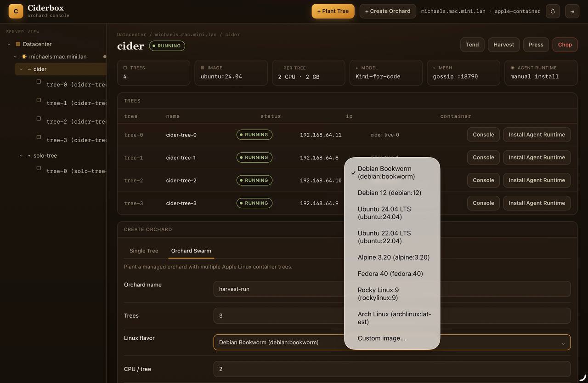Image resolution: width=588 pixels, height=383 pixels.
Task: Open Console for cider-tree-1
Action: click(x=483, y=157)
